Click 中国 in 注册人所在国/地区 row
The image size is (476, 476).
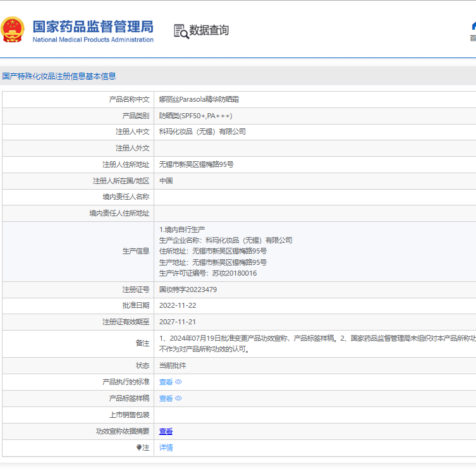point(166,181)
